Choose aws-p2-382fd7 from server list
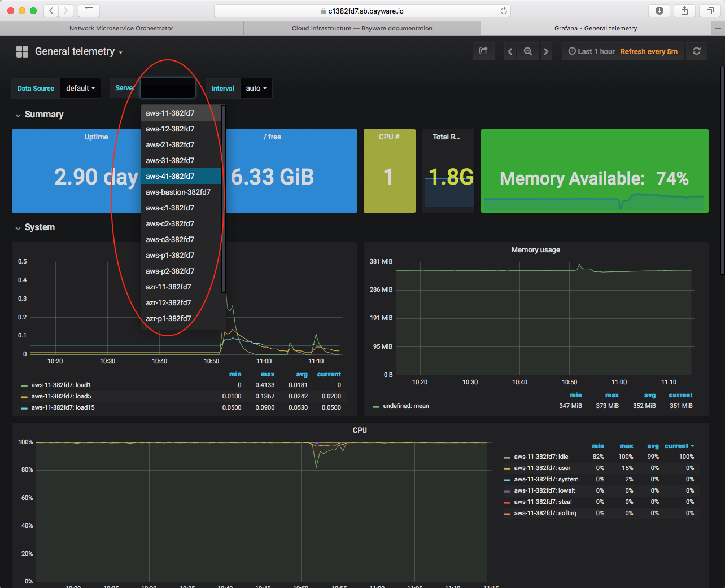 pyautogui.click(x=181, y=271)
